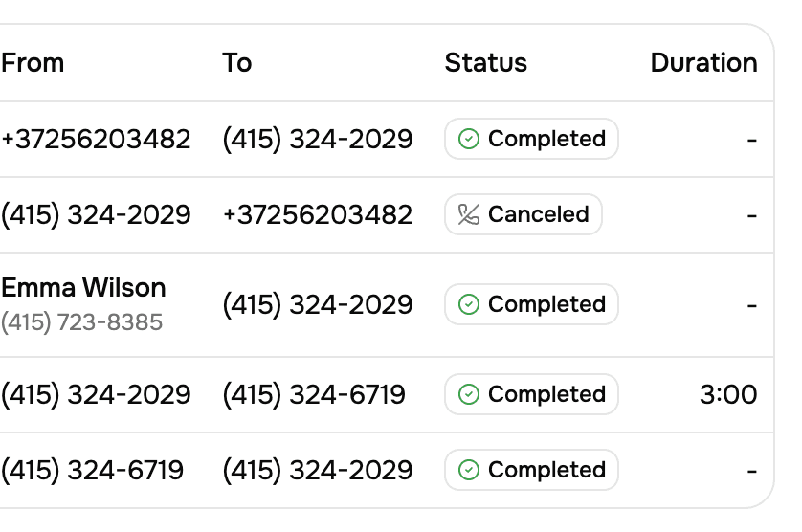
Task: Click the first row's Completed badge
Action: 531,140
